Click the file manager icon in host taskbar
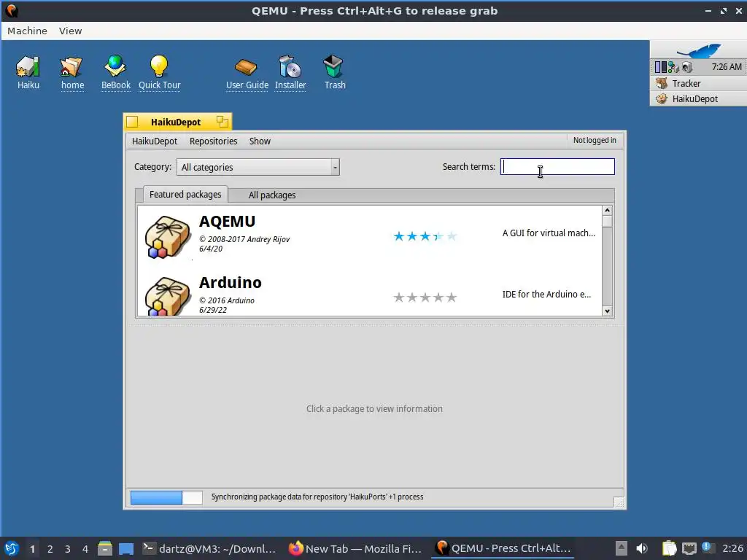This screenshot has height=560, width=747. coord(105,548)
